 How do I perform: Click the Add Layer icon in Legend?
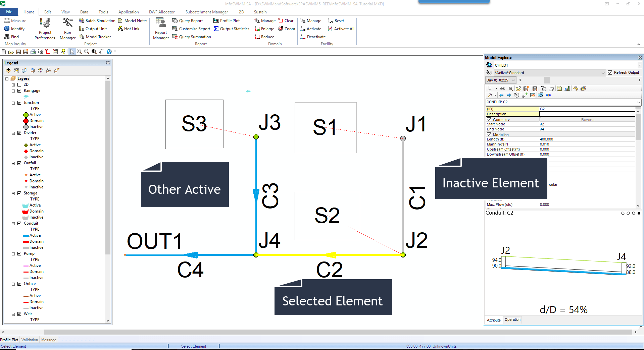point(8,70)
